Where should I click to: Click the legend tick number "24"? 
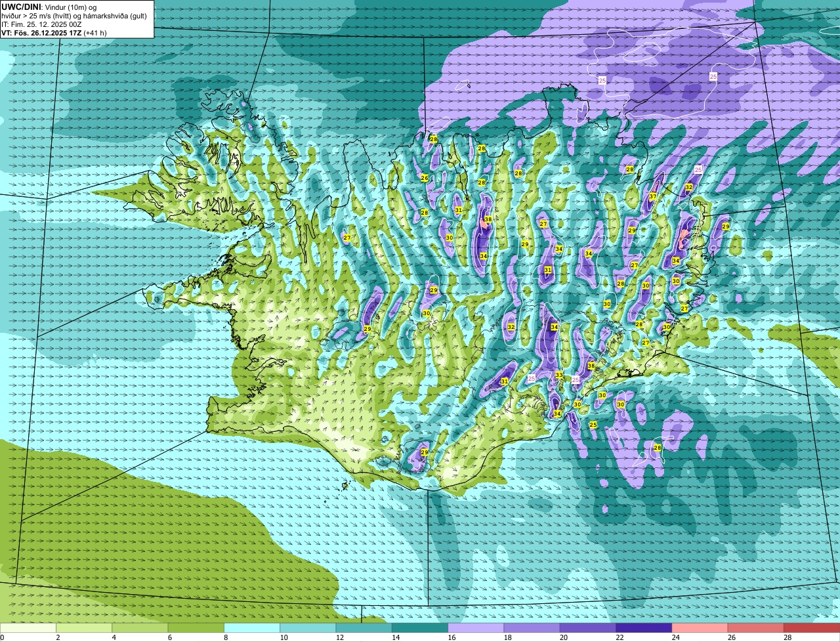coord(675,637)
